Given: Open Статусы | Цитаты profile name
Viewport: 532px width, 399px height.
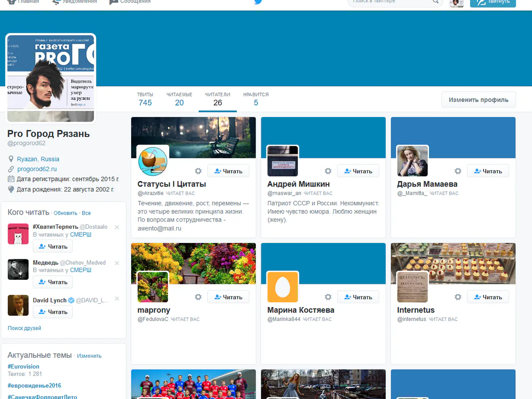Looking at the screenshot, I should [x=172, y=184].
